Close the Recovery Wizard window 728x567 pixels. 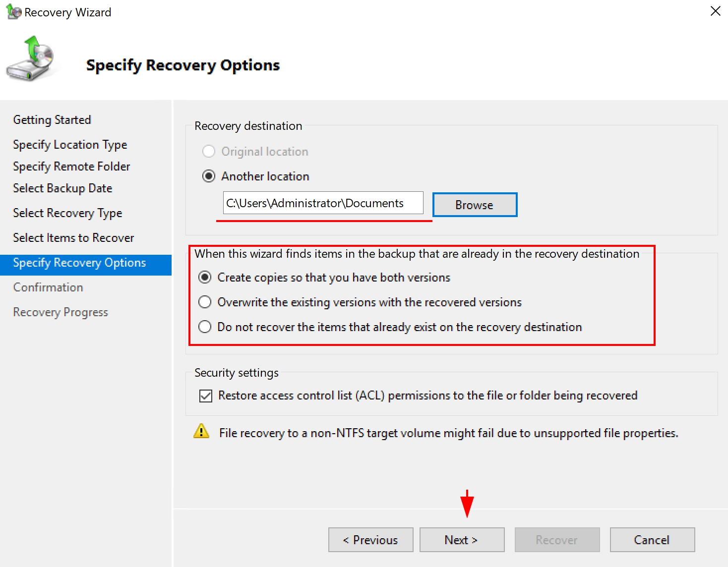pos(715,11)
